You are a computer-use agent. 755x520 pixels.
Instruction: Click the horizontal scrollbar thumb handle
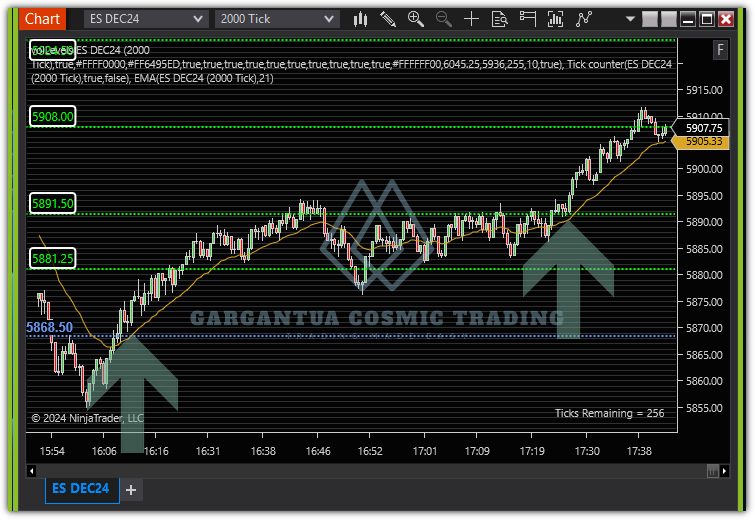click(712, 471)
